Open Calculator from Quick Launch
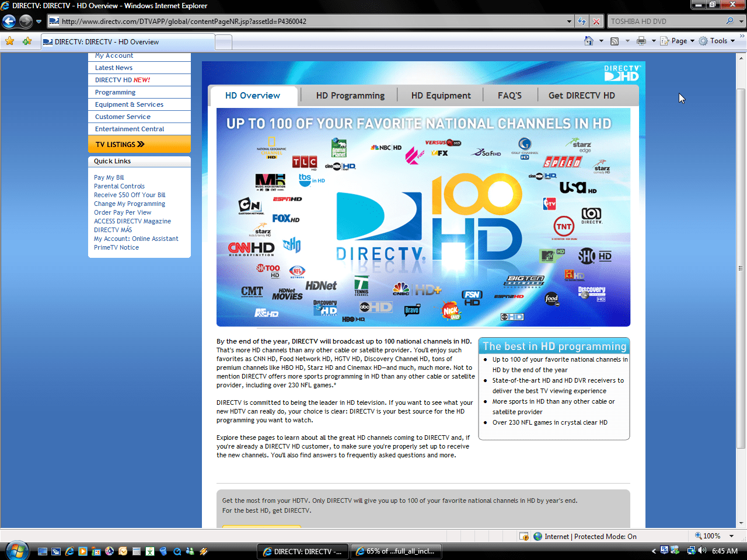 (137, 551)
